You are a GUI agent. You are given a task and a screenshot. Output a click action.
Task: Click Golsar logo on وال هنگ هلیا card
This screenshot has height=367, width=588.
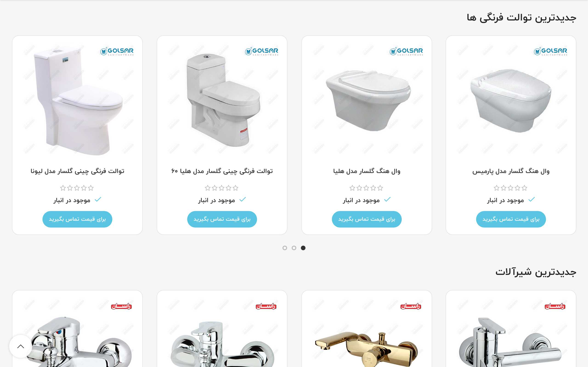tap(406, 51)
